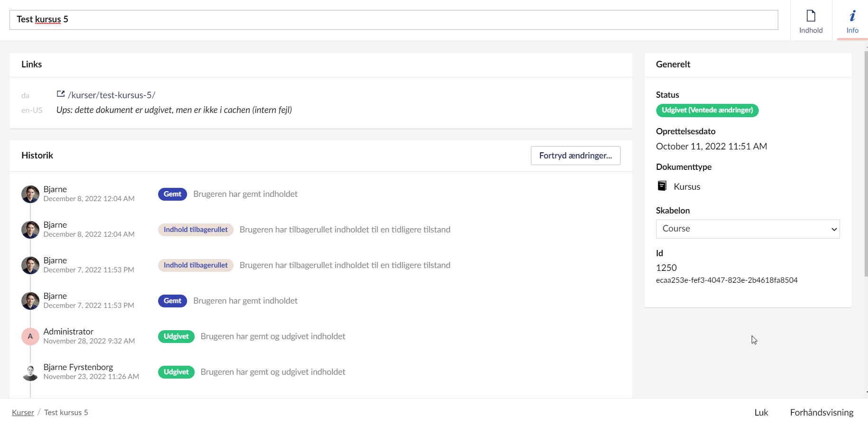Click the Fortryd ændringer button
The height and width of the screenshot is (426, 868).
click(x=576, y=156)
